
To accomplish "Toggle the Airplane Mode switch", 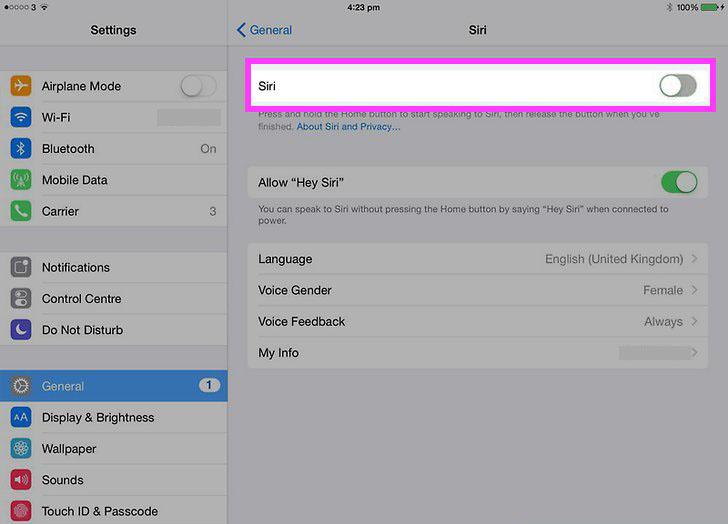I will [198, 86].
